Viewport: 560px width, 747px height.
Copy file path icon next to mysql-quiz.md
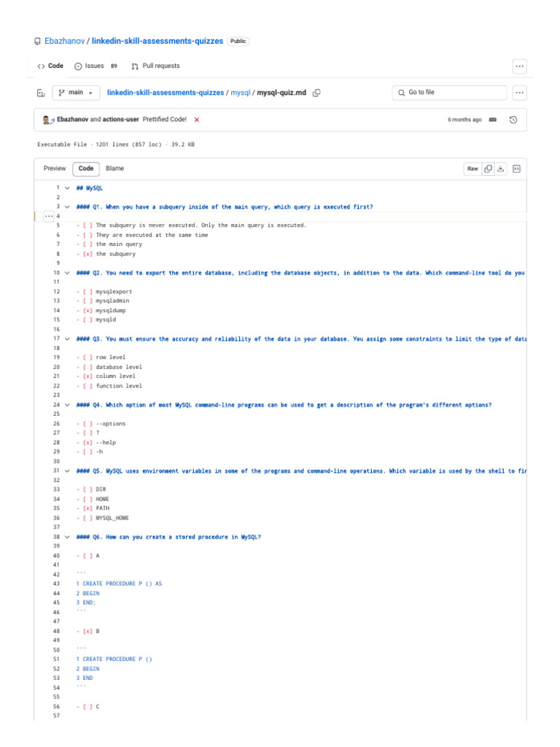pyautogui.click(x=317, y=93)
